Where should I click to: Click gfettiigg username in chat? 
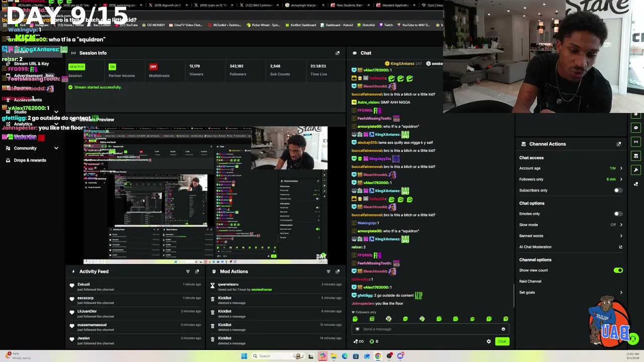(365, 296)
